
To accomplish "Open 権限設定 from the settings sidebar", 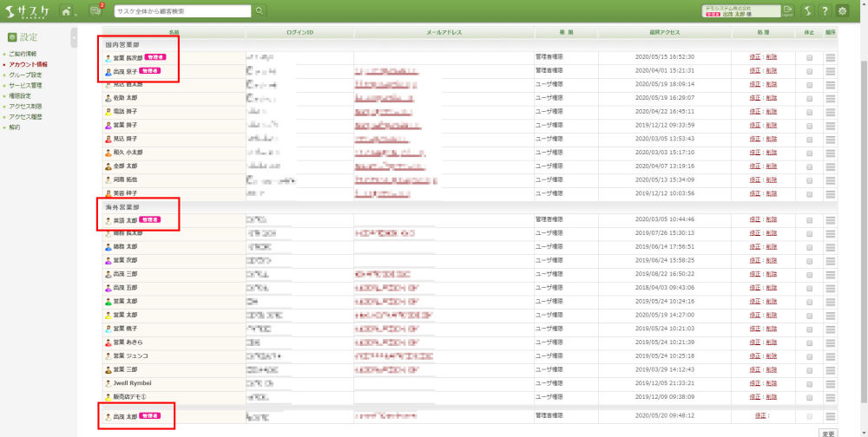I will coord(20,95).
